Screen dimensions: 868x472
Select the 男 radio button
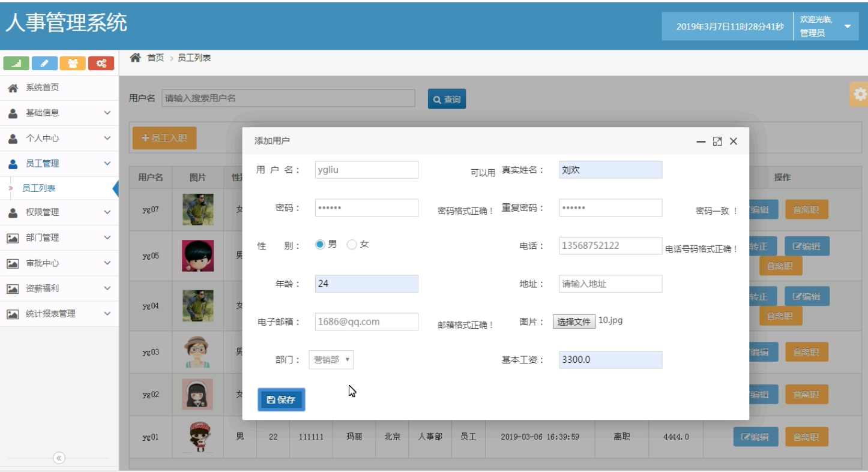pos(320,244)
